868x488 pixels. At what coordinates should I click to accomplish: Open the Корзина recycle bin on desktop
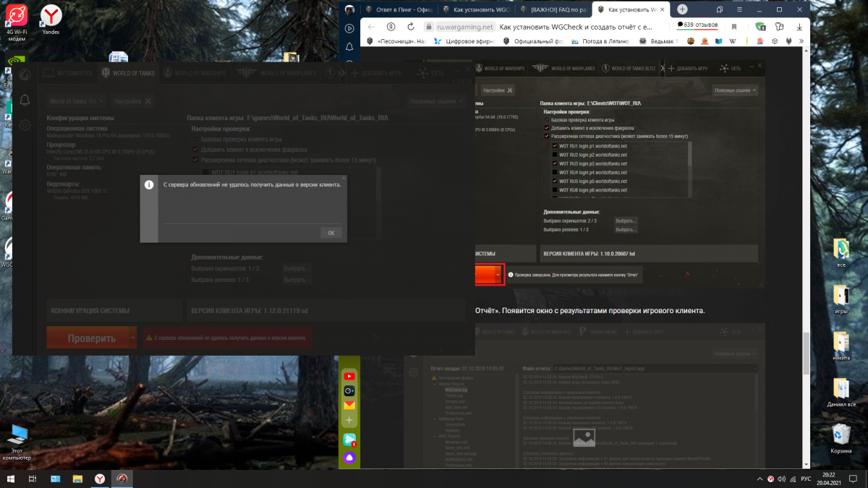point(841,438)
